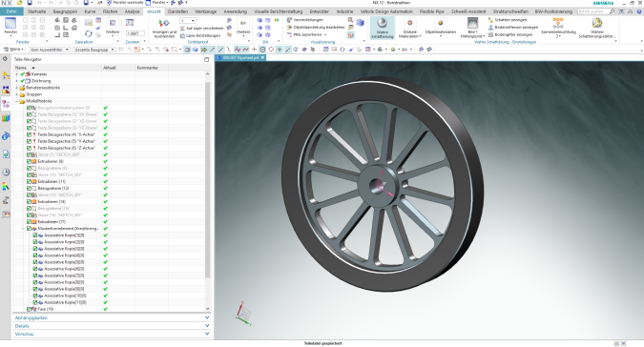Toggle checkbox for Extrudieren (11) feature

pyautogui.click(x=30, y=181)
